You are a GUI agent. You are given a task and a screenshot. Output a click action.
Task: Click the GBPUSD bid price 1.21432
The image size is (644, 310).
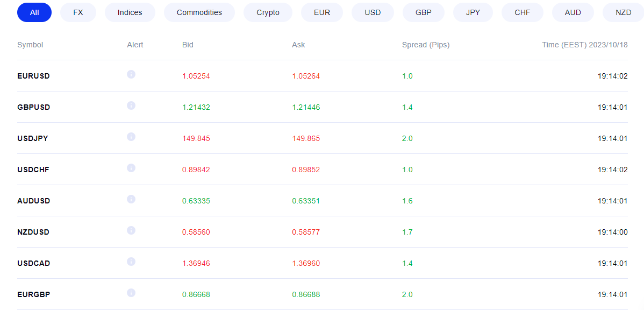[x=196, y=107]
